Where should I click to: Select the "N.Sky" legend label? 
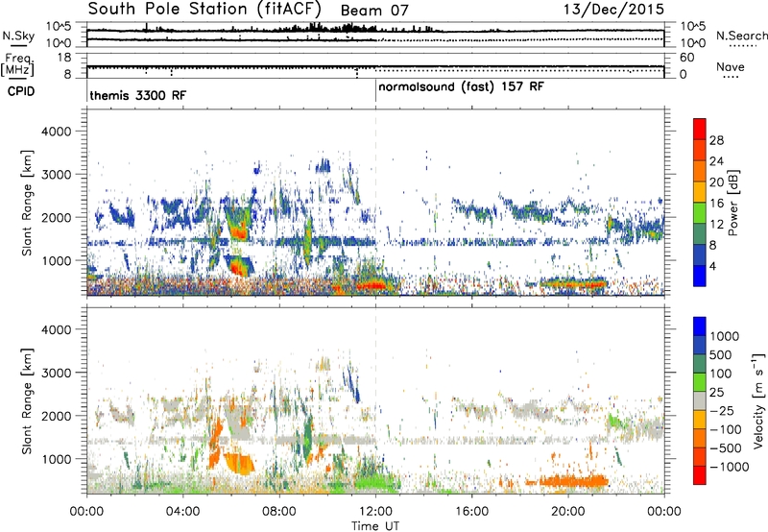pyautogui.click(x=18, y=36)
